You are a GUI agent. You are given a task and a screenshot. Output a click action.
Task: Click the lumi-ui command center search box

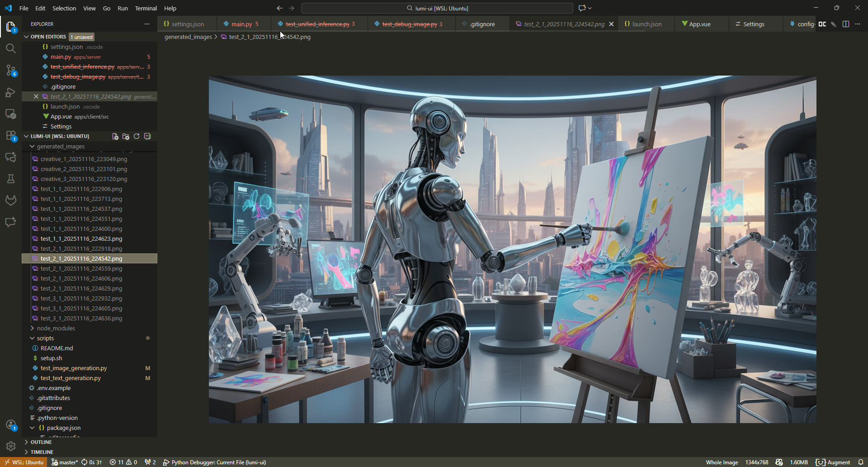click(437, 8)
